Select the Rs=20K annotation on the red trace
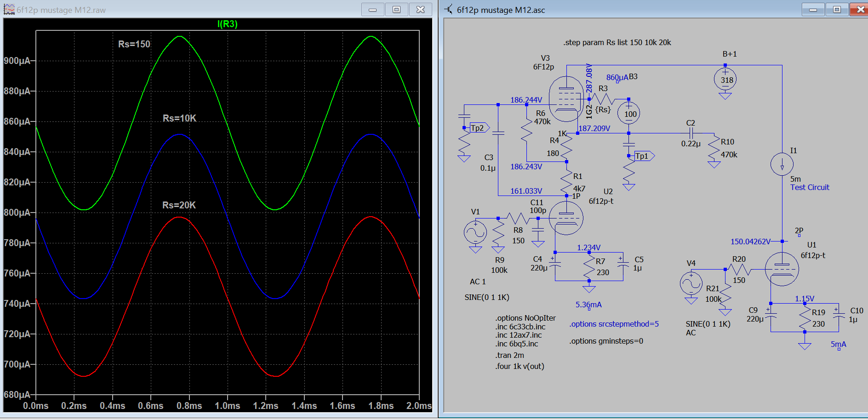 tap(179, 205)
